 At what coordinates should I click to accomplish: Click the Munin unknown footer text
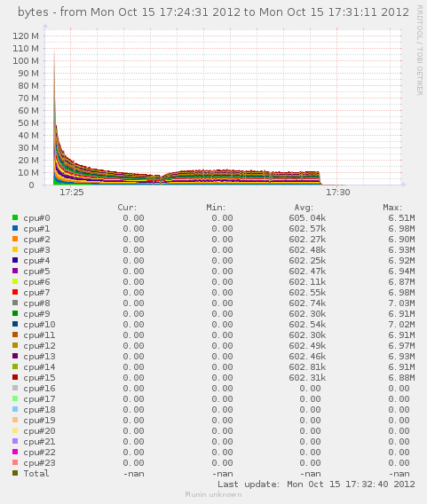click(213, 494)
